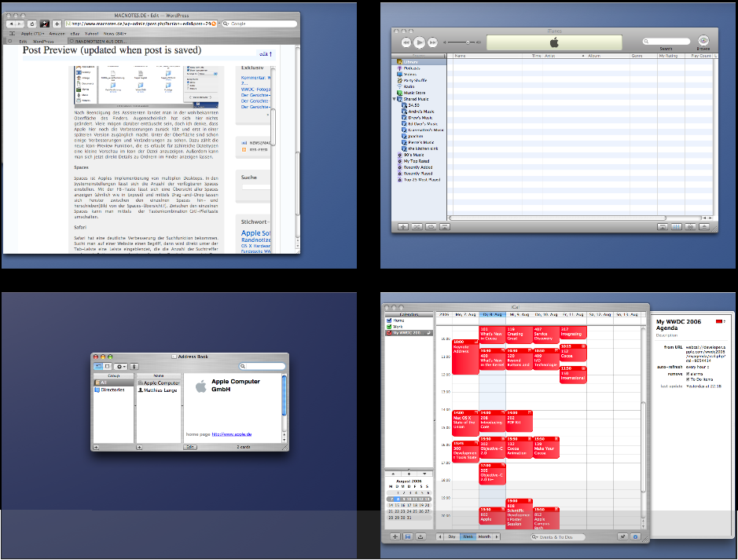Toggle the iCal mini-month view button
The width and height of the screenshot is (738, 560).
408,536
